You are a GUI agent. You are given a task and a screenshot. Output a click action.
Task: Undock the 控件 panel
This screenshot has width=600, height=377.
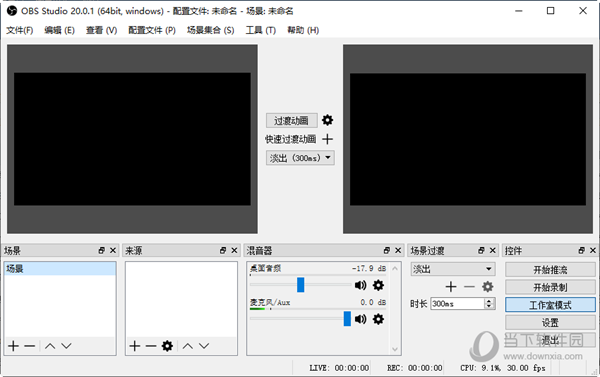(582, 250)
